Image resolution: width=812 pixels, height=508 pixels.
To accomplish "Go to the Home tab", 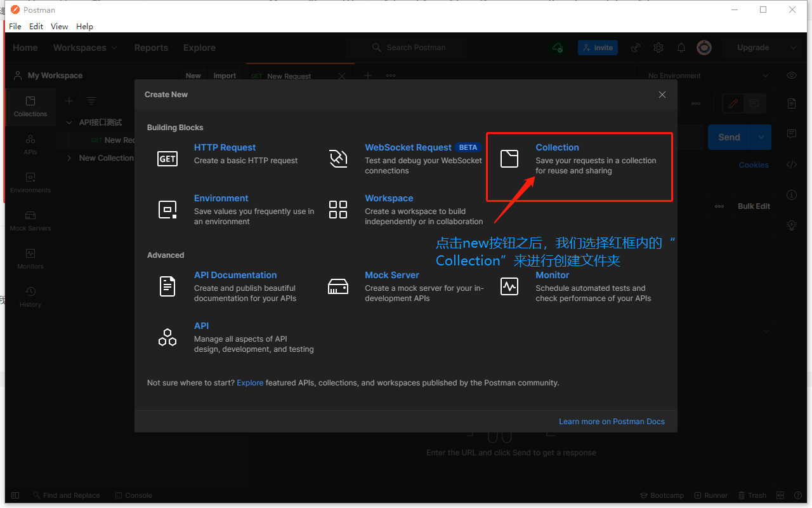I will 25,48.
